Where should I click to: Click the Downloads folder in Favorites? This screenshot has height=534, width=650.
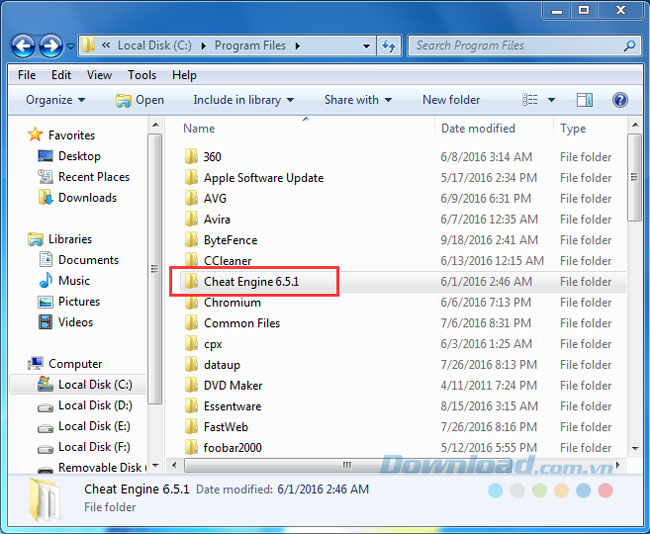coord(45,198)
